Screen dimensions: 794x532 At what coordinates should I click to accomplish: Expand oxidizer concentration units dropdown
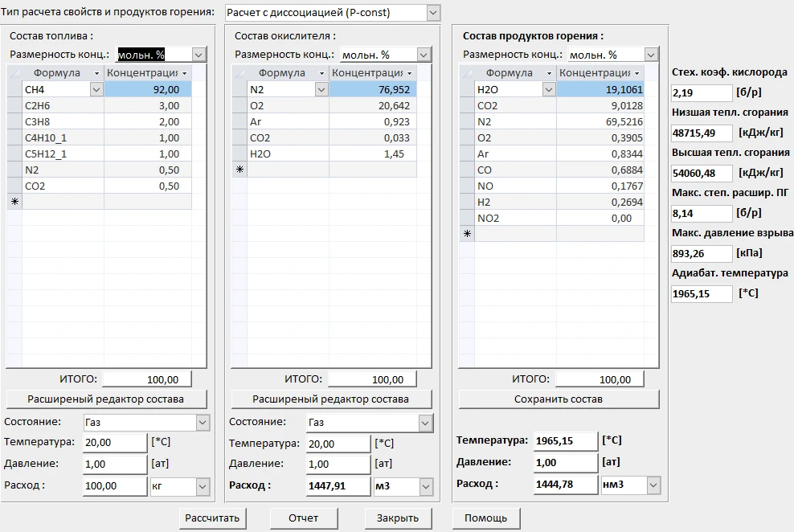click(x=424, y=55)
